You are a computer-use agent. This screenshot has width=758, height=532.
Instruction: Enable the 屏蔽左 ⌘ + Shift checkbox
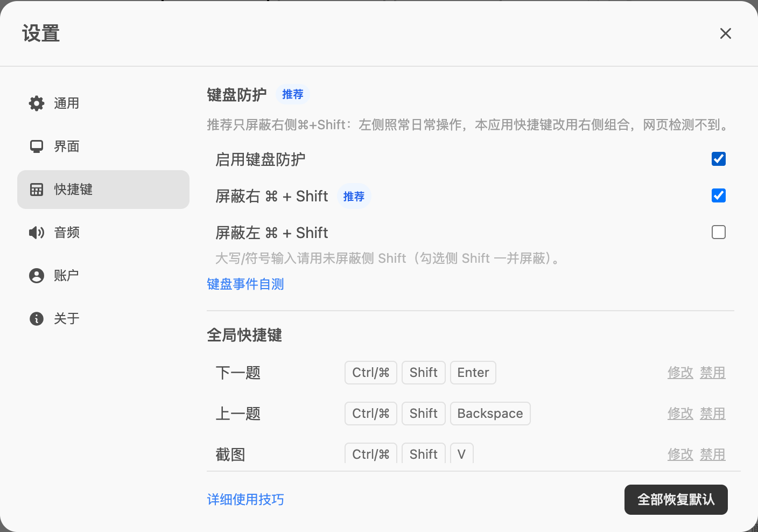[719, 232]
